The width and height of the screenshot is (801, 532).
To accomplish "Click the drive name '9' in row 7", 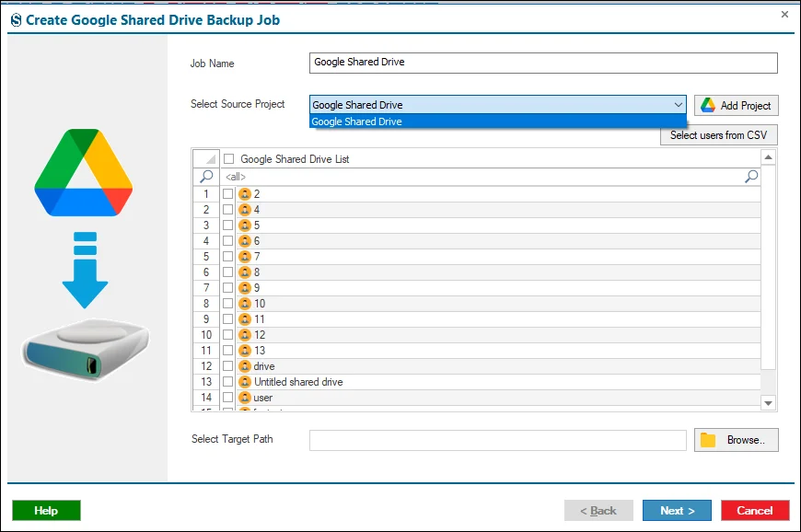I will [x=257, y=288].
